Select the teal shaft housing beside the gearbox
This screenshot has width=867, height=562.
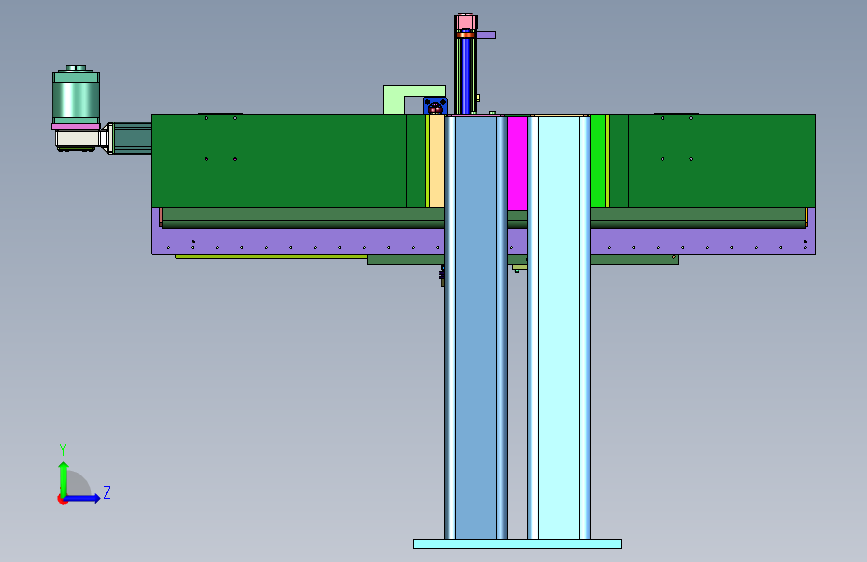tap(133, 138)
